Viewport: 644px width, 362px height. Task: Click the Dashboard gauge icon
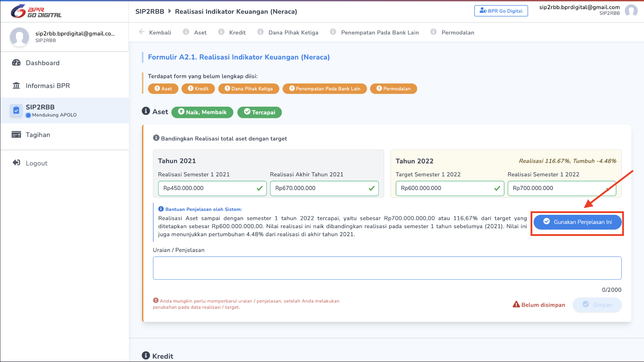(16, 63)
